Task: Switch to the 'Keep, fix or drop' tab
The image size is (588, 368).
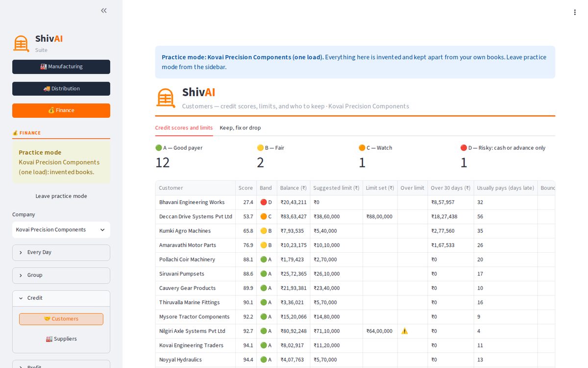Action: pos(240,128)
